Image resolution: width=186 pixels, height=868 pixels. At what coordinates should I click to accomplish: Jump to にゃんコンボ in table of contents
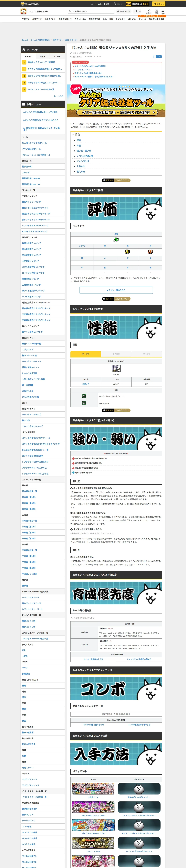click(83, 161)
